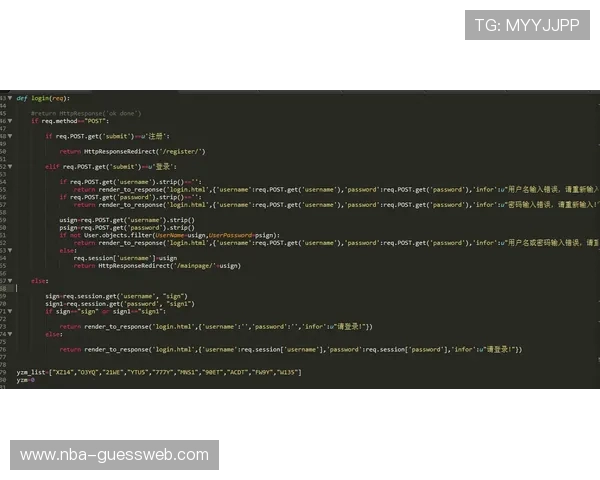Fold the if sign=="sign" condition block
Image resolution: width=600 pixels, height=480 pixels.
point(10,311)
